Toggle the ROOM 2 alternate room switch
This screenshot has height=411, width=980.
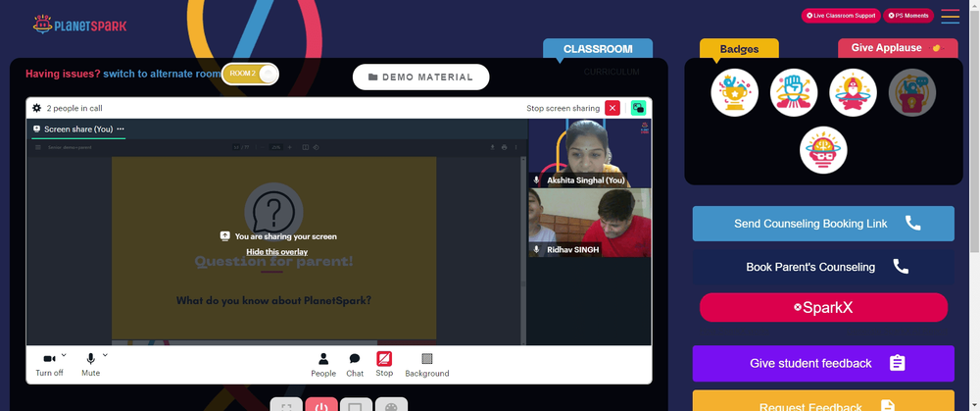(x=250, y=74)
